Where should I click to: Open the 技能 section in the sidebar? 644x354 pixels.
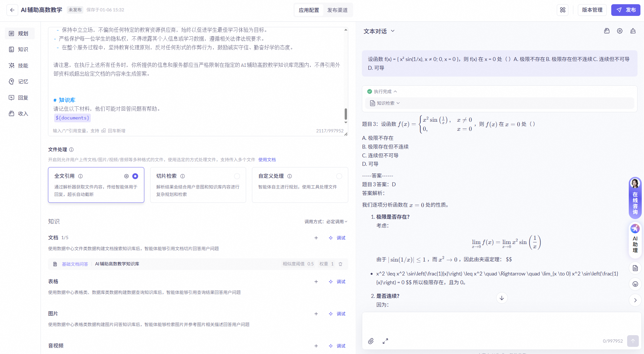[x=19, y=66]
